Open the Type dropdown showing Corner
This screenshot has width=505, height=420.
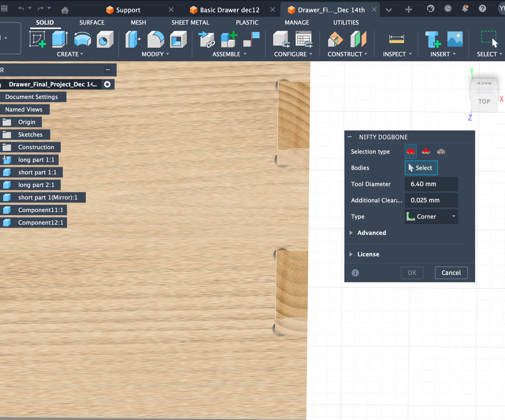coord(431,217)
